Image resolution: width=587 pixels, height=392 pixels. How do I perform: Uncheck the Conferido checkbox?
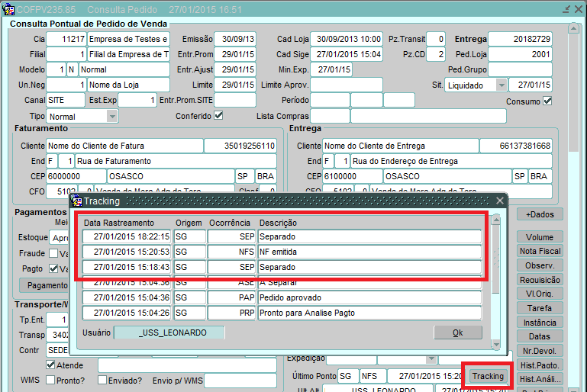pyautogui.click(x=218, y=116)
